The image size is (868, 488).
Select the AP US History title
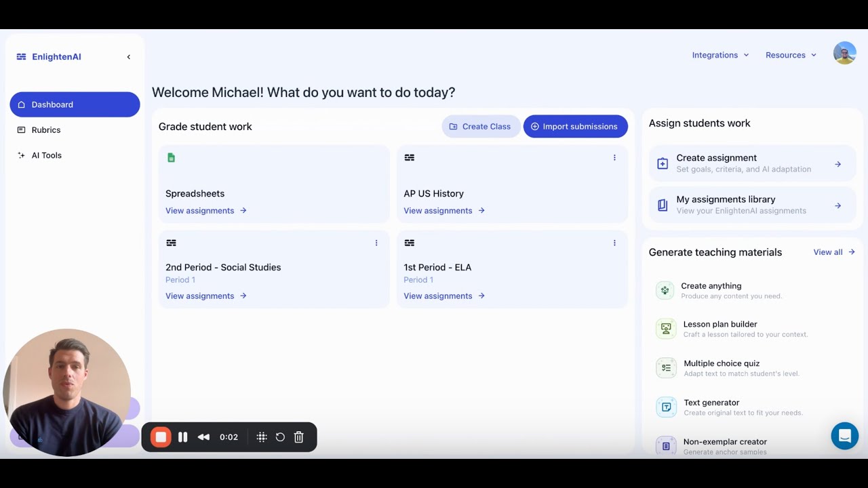coord(433,194)
